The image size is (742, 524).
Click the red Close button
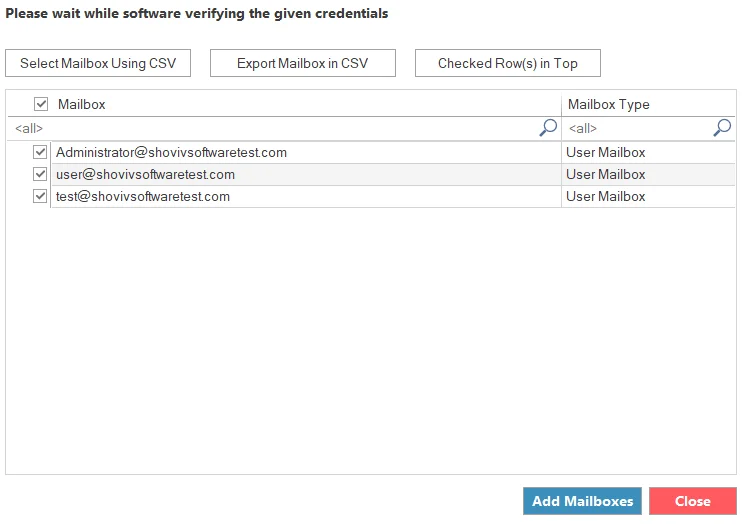(693, 501)
